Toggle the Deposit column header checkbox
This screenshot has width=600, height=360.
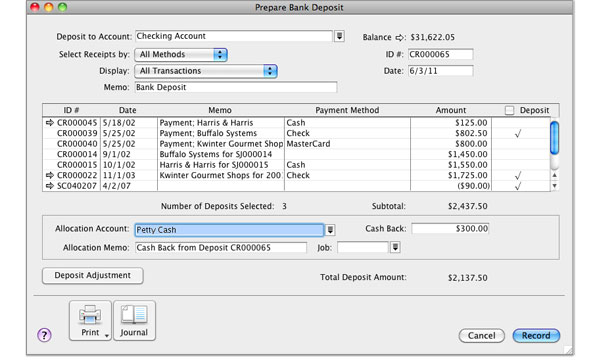509,110
